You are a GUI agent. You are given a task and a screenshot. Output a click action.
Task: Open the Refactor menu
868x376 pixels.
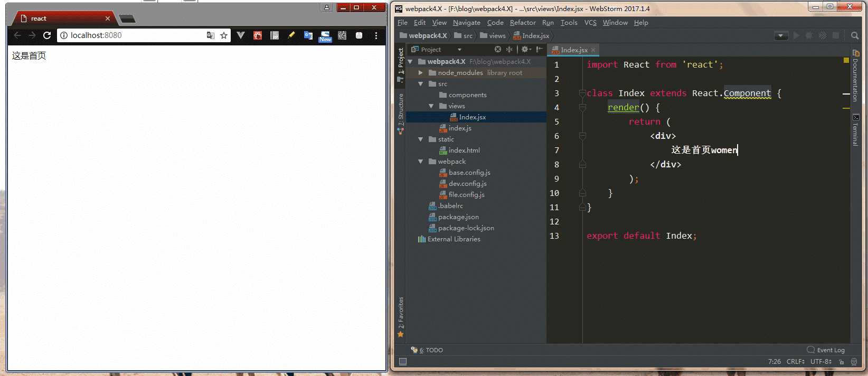523,23
